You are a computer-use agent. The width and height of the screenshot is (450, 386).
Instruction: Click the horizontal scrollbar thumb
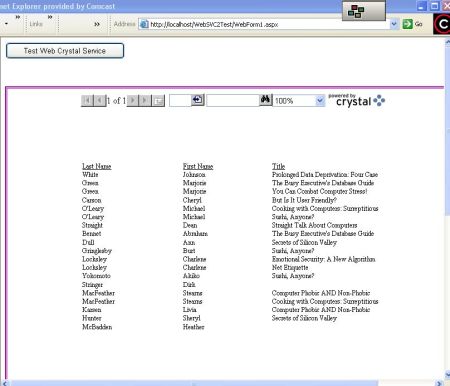(193, 383)
